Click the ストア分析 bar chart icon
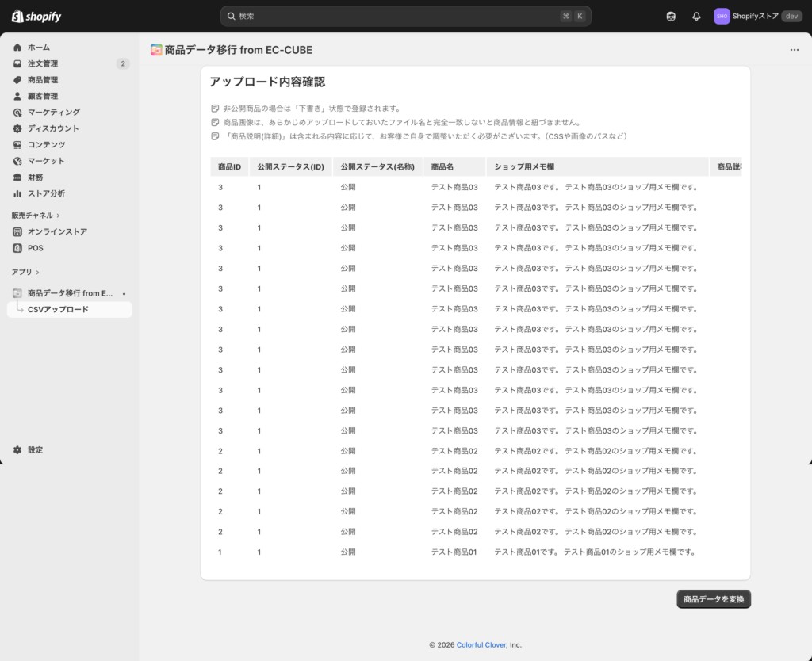This screenshot has height=661, width=812. pyautogui.click(x=17, y=193)
